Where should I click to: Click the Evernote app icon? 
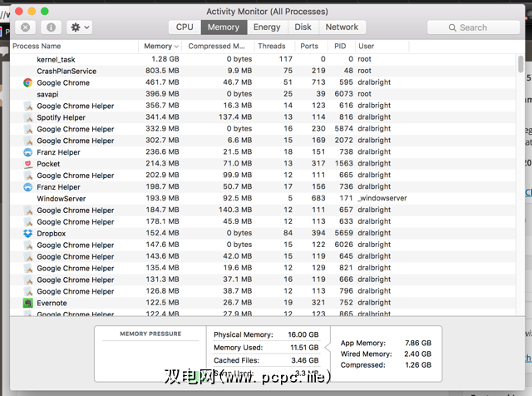[x=27, y=303]
